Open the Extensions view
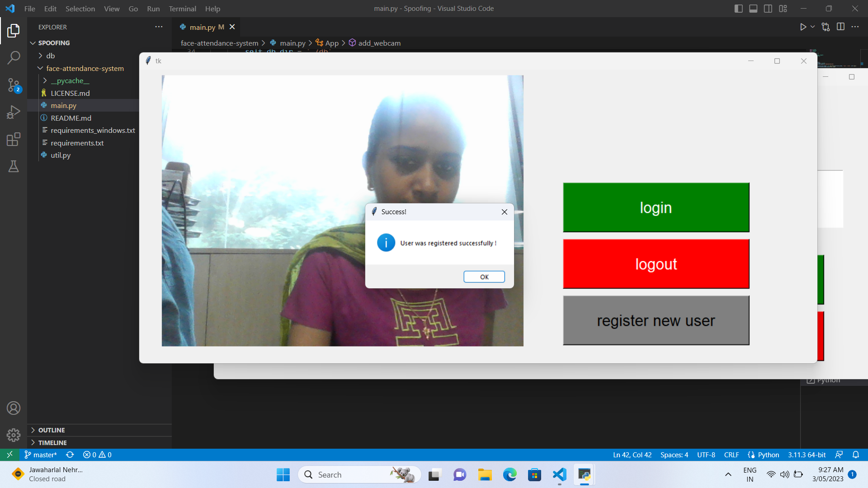This screenshot has width=868, height=488. [14, 139]
